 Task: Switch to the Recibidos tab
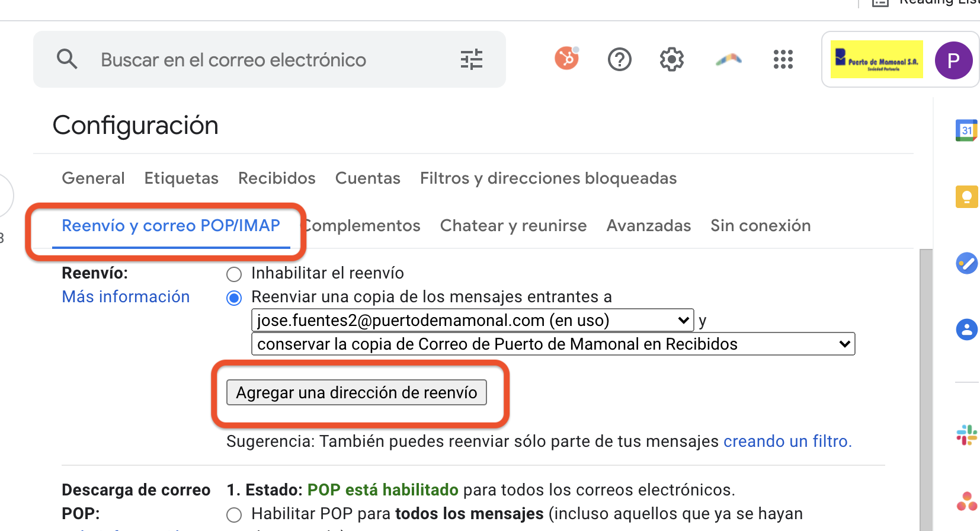click(277, 178)
